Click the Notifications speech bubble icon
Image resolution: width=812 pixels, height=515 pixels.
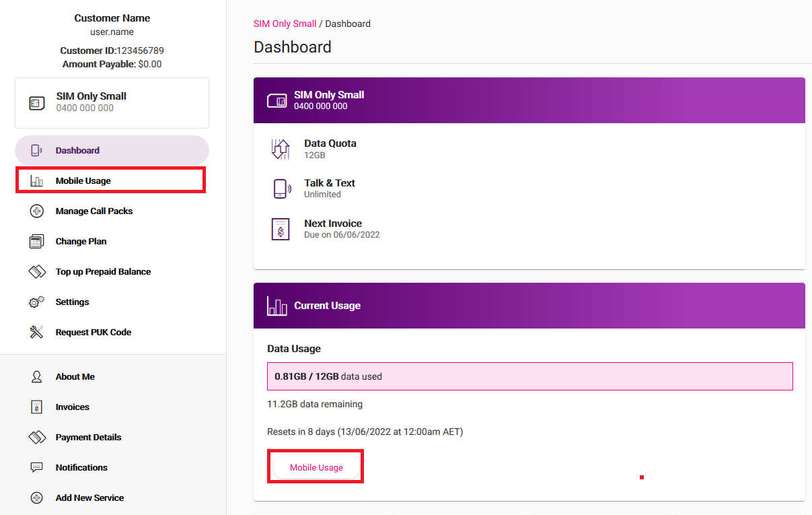point(37,468)
